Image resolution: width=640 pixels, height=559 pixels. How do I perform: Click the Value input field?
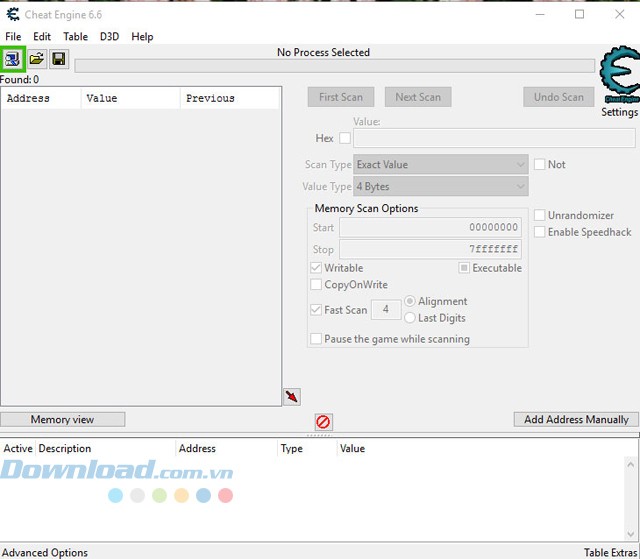coord(493,138)
